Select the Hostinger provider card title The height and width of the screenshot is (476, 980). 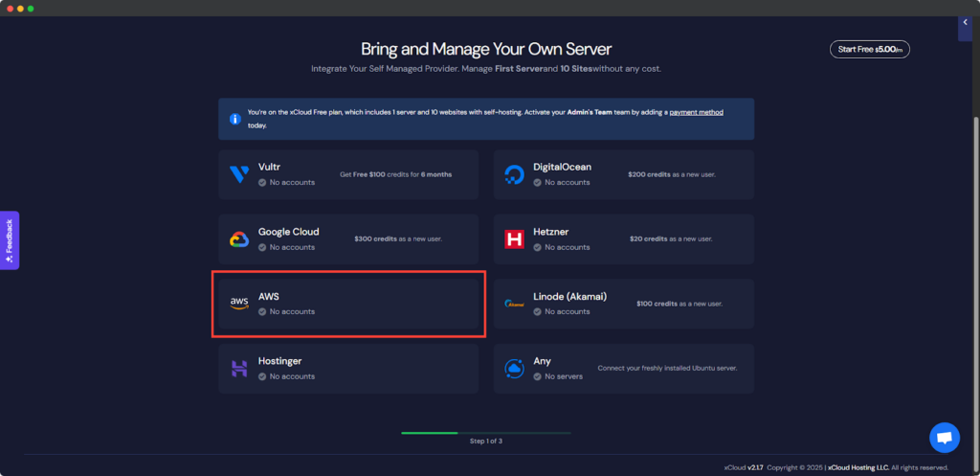[x=280, y=361]
